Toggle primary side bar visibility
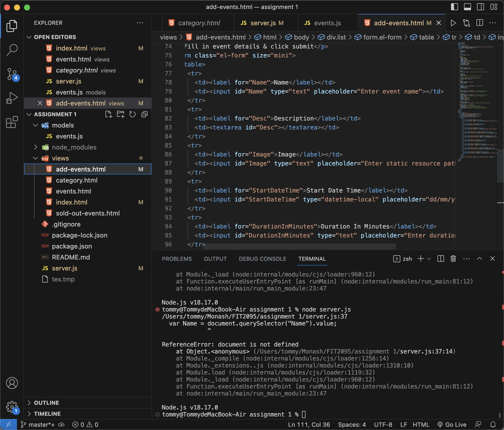504x430 pixels. click(x=454, y=7)
